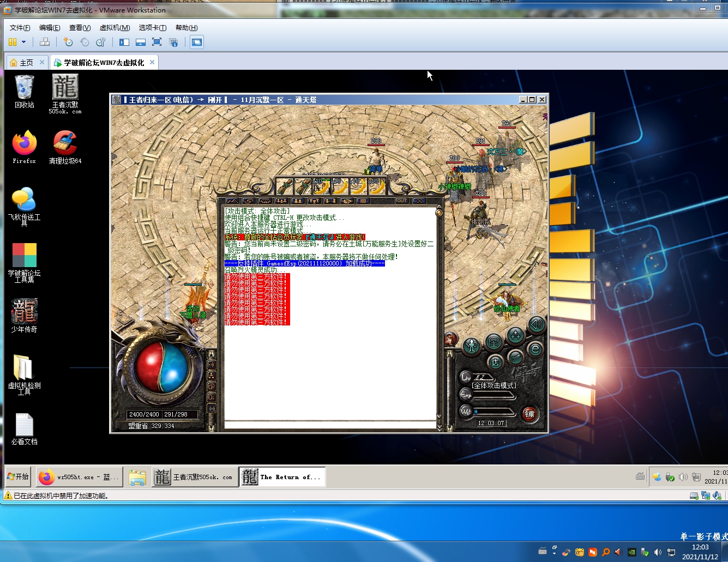Click the OUT button on chat panel
Screen dimensions: 728x562
402,201
